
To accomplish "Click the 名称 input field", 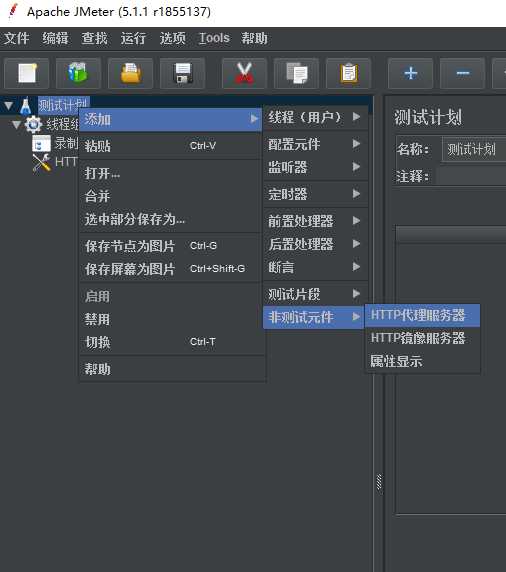I will coord(474,149).
